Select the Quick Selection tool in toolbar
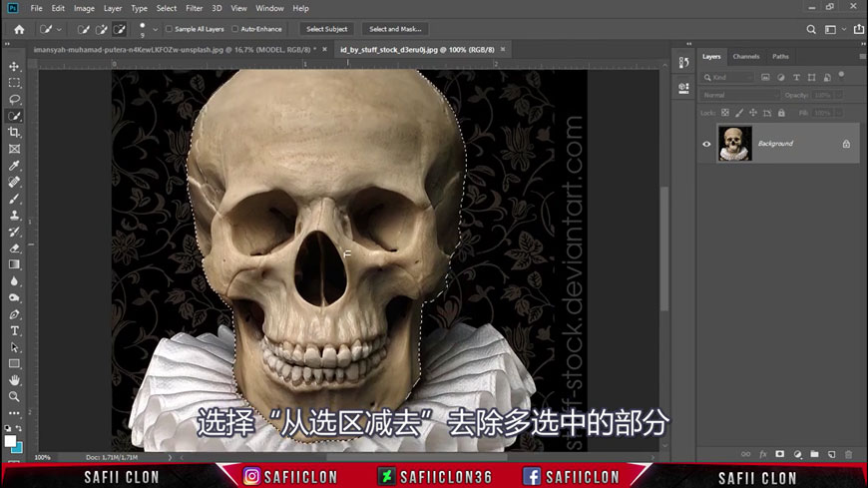The image size is (868, 488). 14,117
